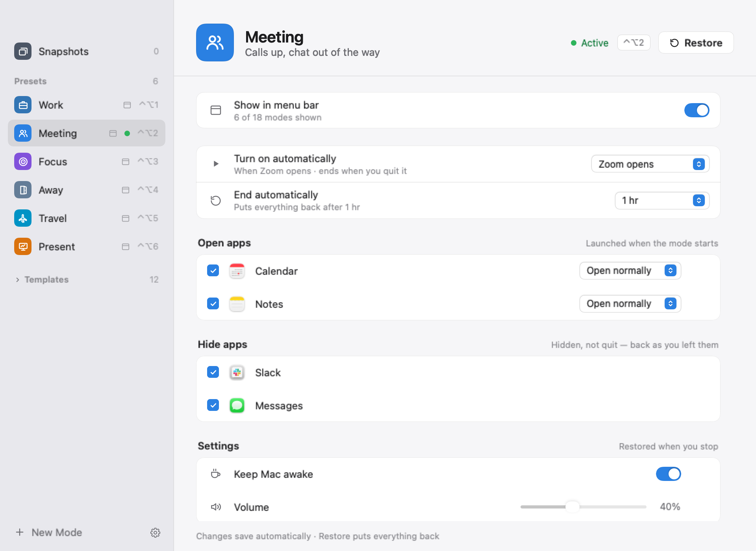This screenshot has width=756, height=551.
Task: Click the Calendar app icon
Action: 237,271
